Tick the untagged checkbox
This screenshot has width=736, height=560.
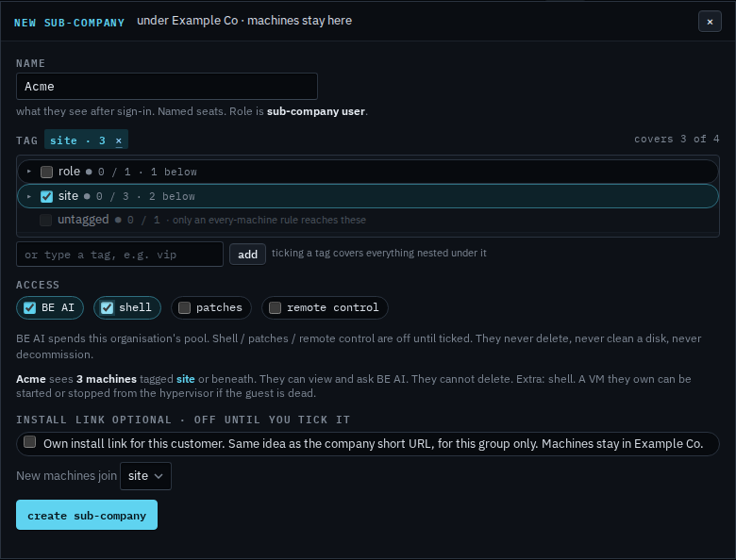(45, 220)
